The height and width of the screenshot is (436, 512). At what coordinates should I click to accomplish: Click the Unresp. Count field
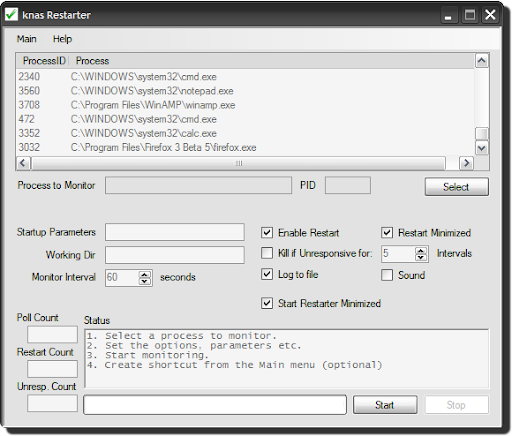(52, 403)
